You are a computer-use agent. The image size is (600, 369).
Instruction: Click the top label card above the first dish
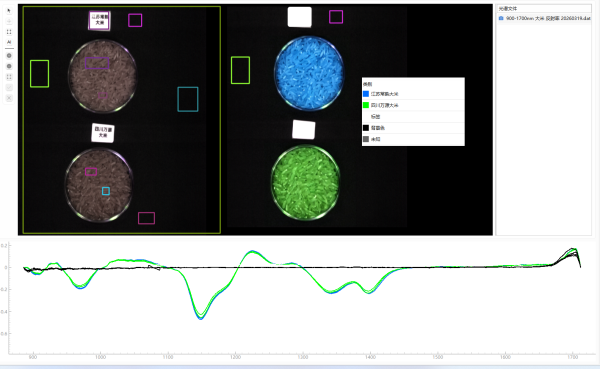point(99,20)
